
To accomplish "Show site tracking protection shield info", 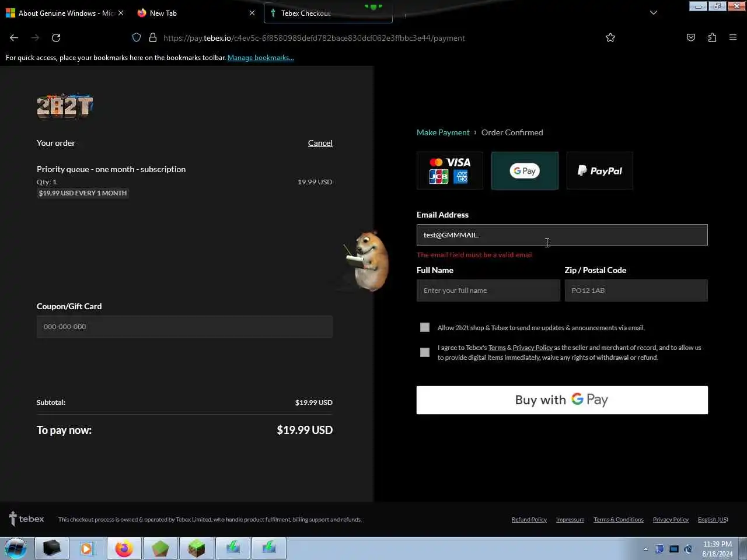I will point(137,37).
